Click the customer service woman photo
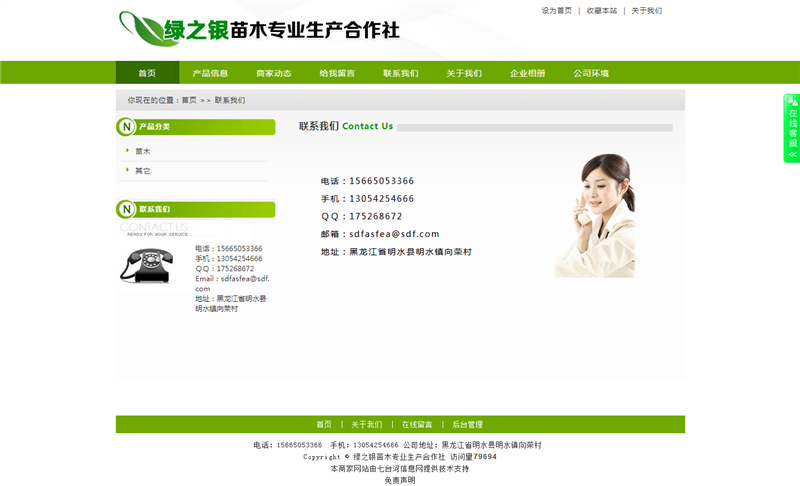 (x=594, y=215)
